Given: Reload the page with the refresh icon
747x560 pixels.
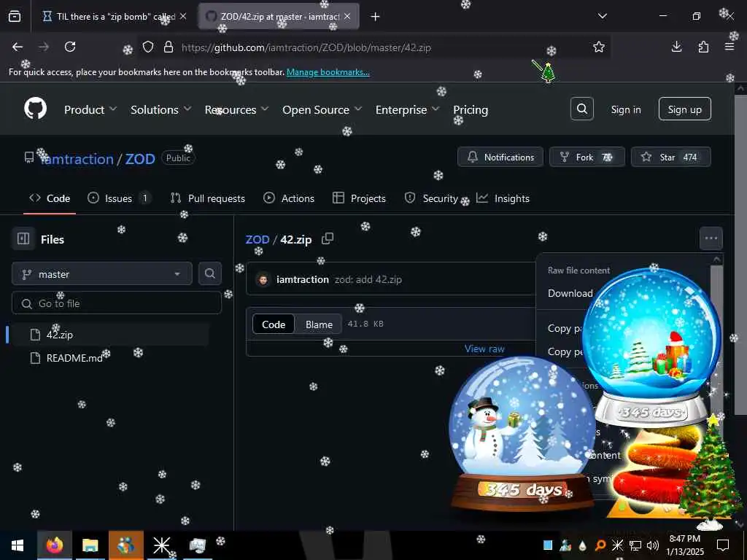Looking at the screenshot, I should [x=70, y=47].
